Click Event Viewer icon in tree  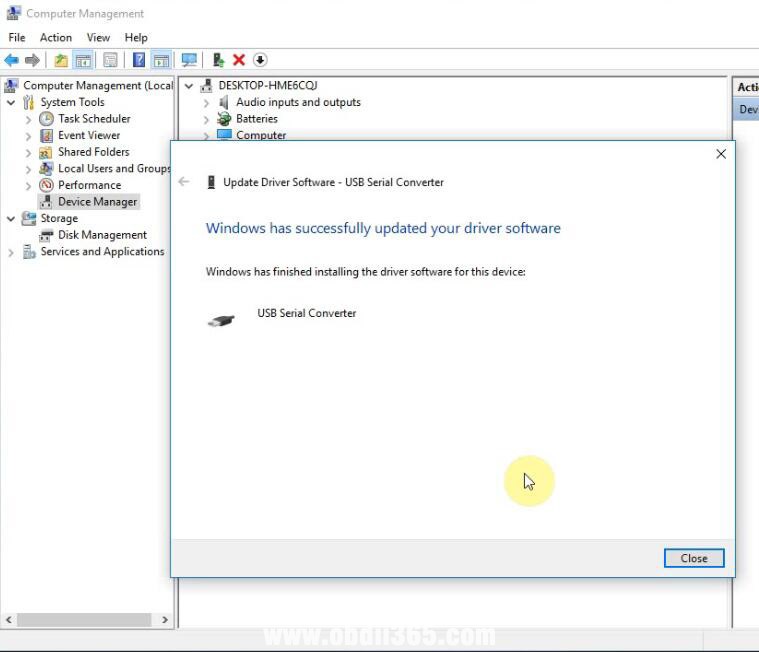tap(46, 136)
